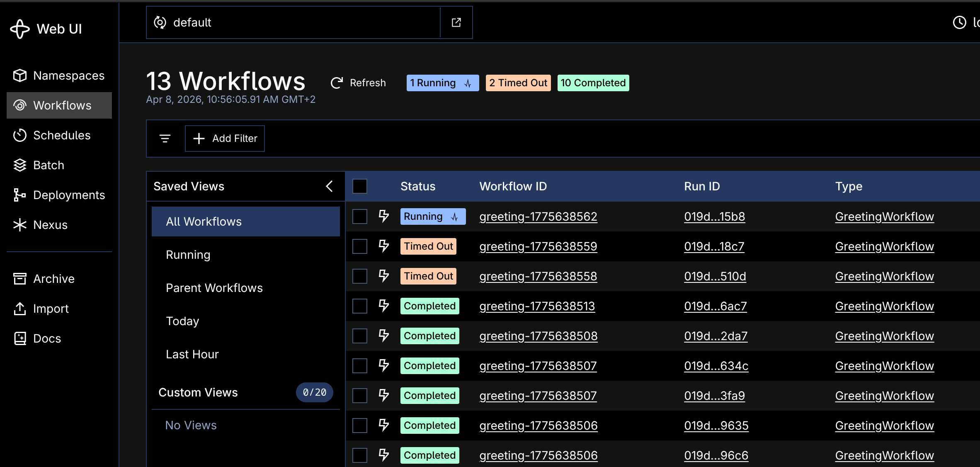Select the Archive icon in the sidebar
This screenshot has height=467, width=980.
point(20,278)
